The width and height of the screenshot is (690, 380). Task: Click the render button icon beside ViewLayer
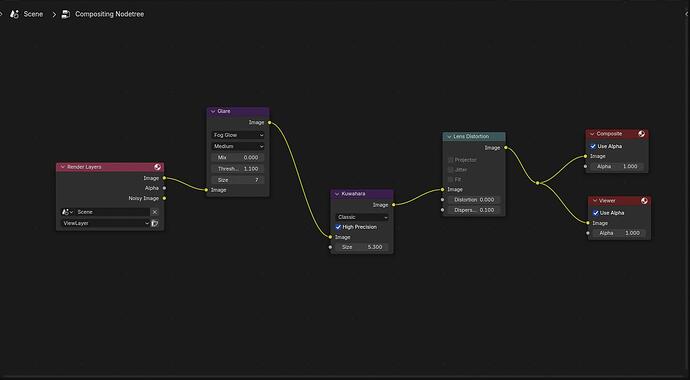[x=154, y=223]
